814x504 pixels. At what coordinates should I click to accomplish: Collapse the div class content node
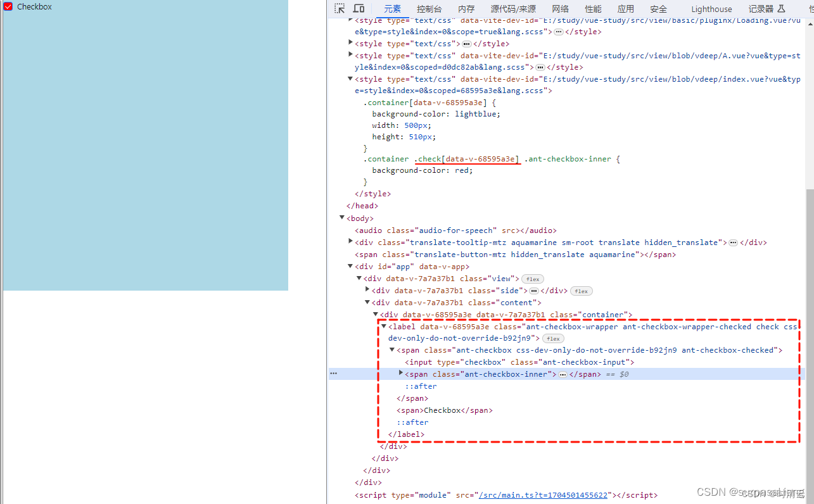coord(367,302)
